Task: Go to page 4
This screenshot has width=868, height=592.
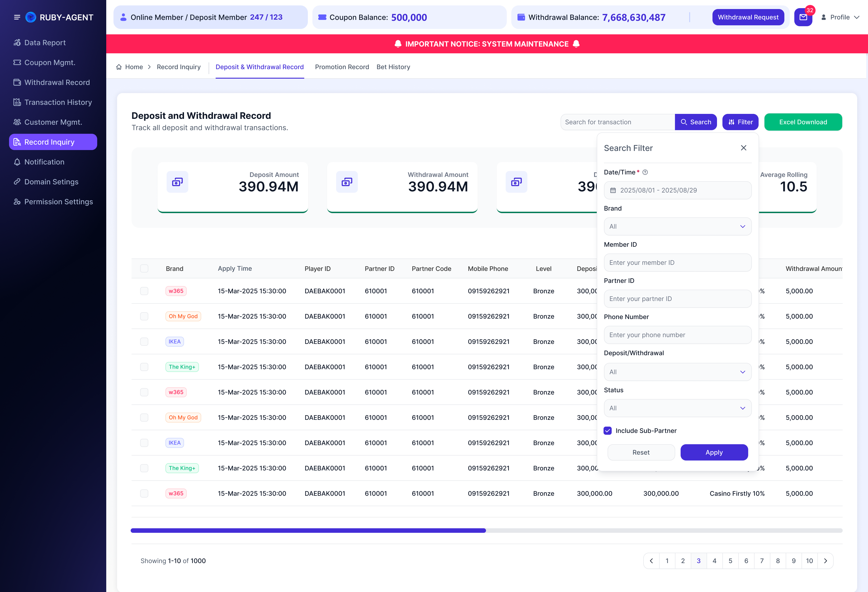Action: 714,561
